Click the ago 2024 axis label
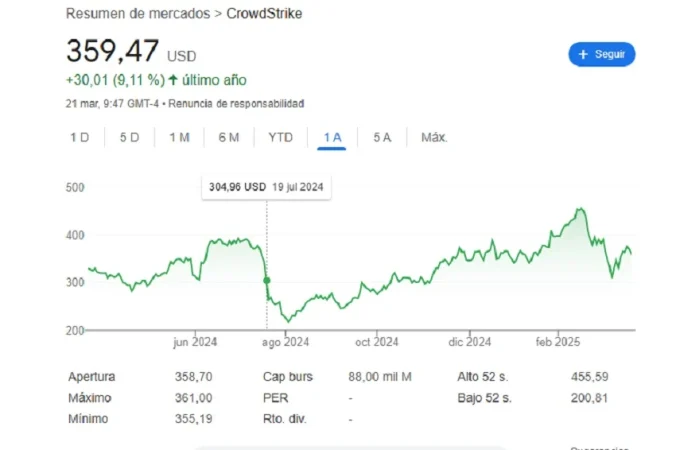Viewport: 676px width, 450px height. pyautogui.click(x=285, y=342)
